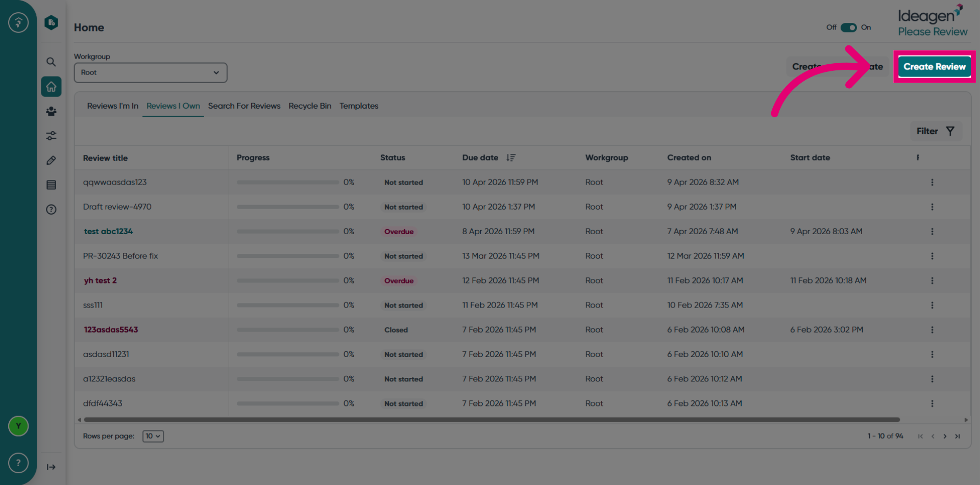Select the pencil edit icon in sidebar
The width and height of the screenshot is (980, 485).
pos(51,160)
